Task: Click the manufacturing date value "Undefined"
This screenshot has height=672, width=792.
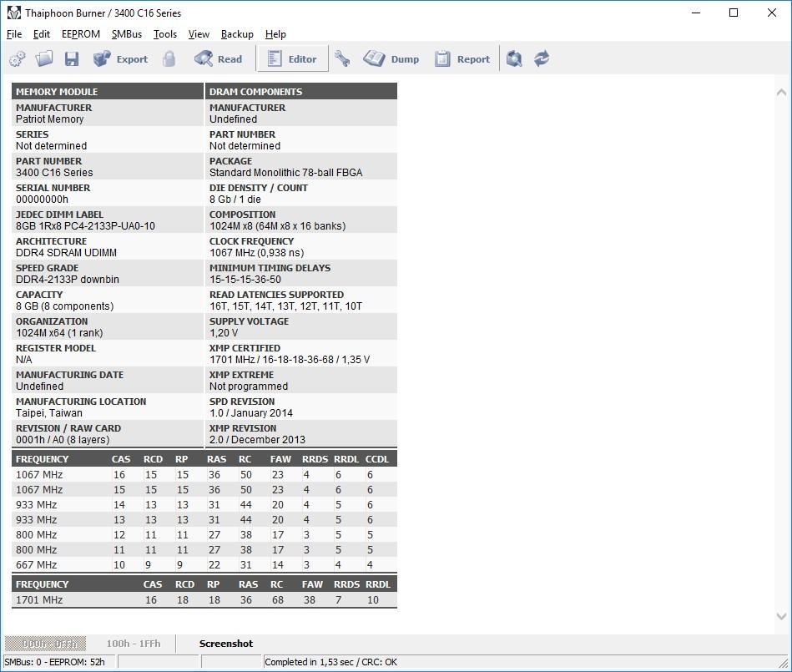Action: click(39, 386)
